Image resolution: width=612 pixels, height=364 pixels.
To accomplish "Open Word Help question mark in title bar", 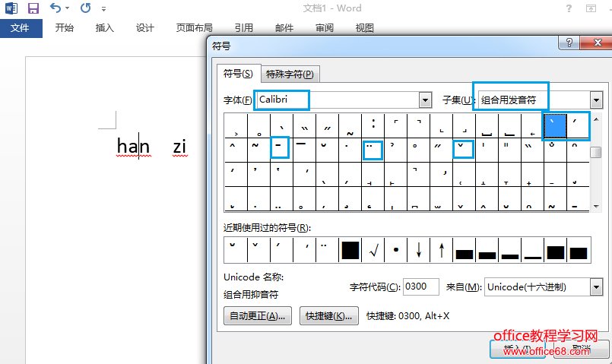I will pos(569,8).
